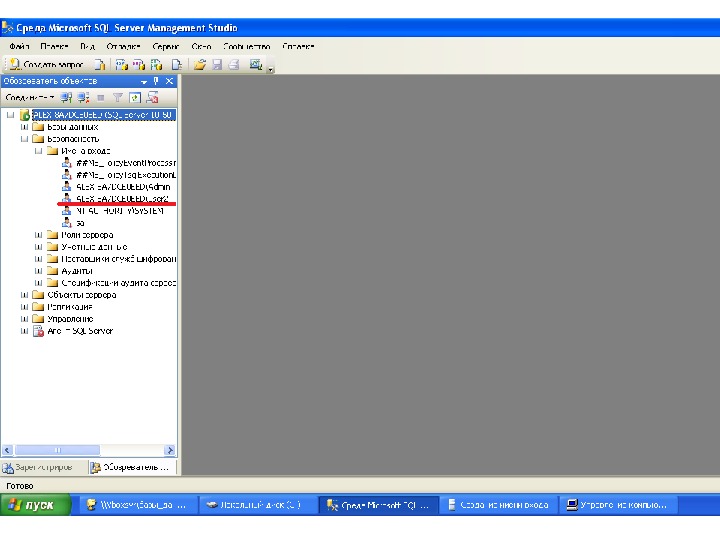Screen dimensions: 720x540
Task: Open the Сервис menu
Action: (x=165, y=46)
